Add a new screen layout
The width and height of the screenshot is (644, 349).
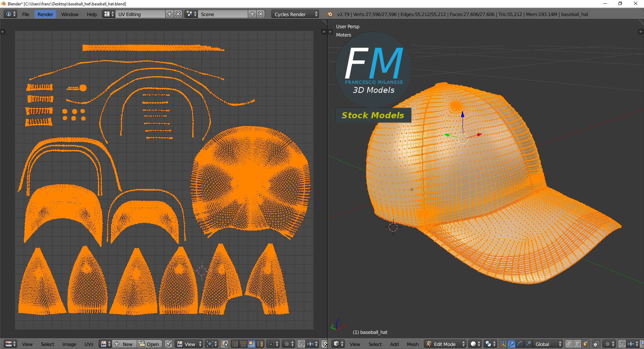click(x=170, y=14)
